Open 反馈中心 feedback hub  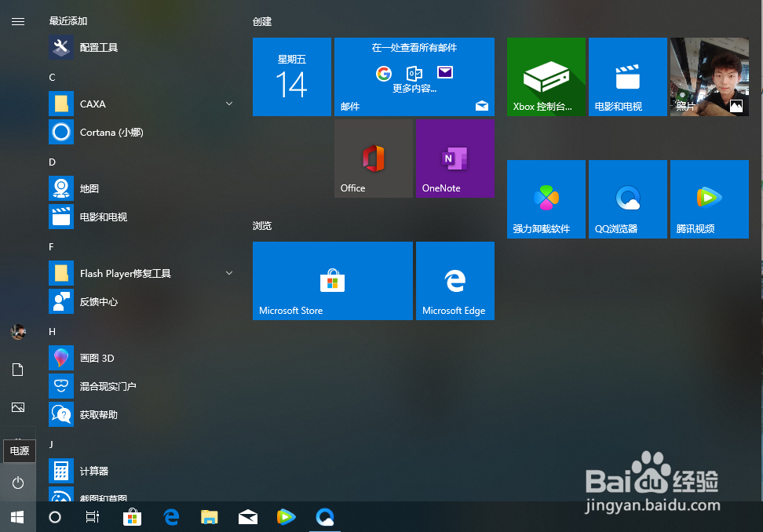[141, 301]
